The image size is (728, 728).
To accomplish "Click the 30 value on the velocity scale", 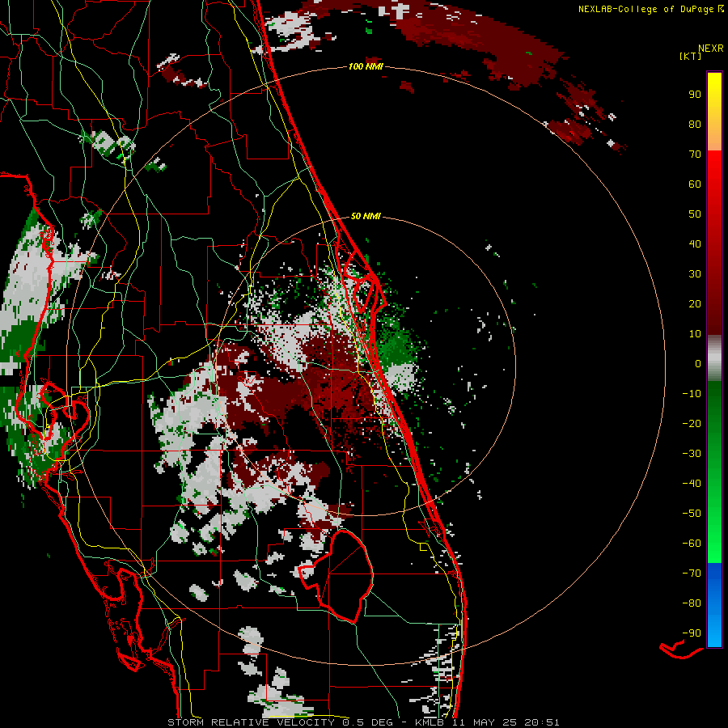I will (695, 274).
